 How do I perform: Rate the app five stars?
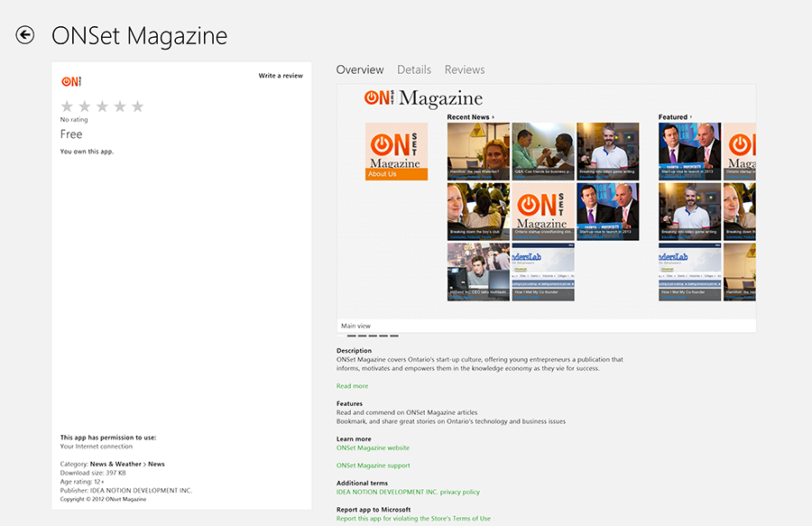click(137, 106)
